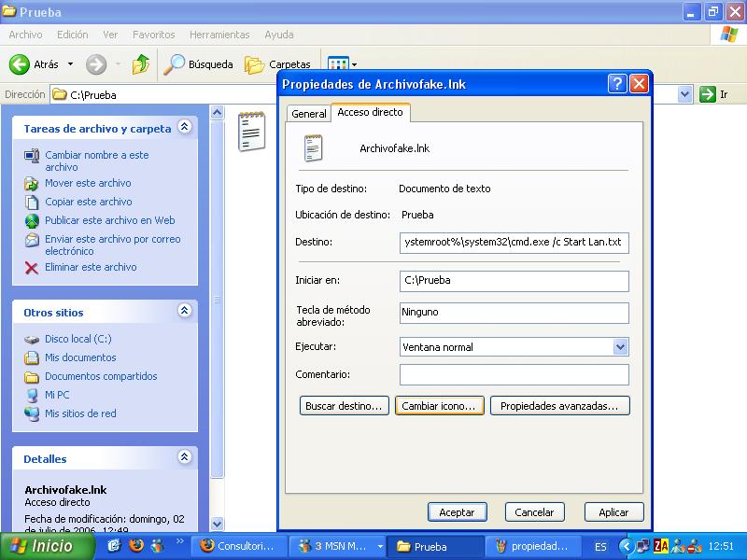747x560 pixels.
Task: Open Búsqueda search tool
Action: (198, 64)
